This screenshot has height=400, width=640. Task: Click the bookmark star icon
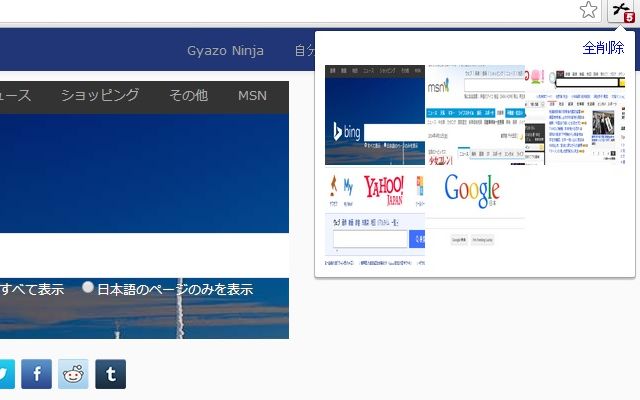click(588, 10)
